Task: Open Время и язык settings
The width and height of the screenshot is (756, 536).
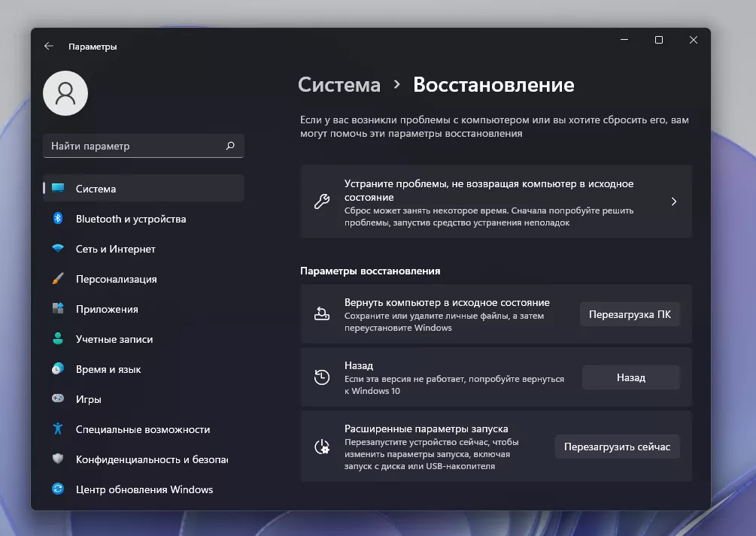Action: [143, 369]
